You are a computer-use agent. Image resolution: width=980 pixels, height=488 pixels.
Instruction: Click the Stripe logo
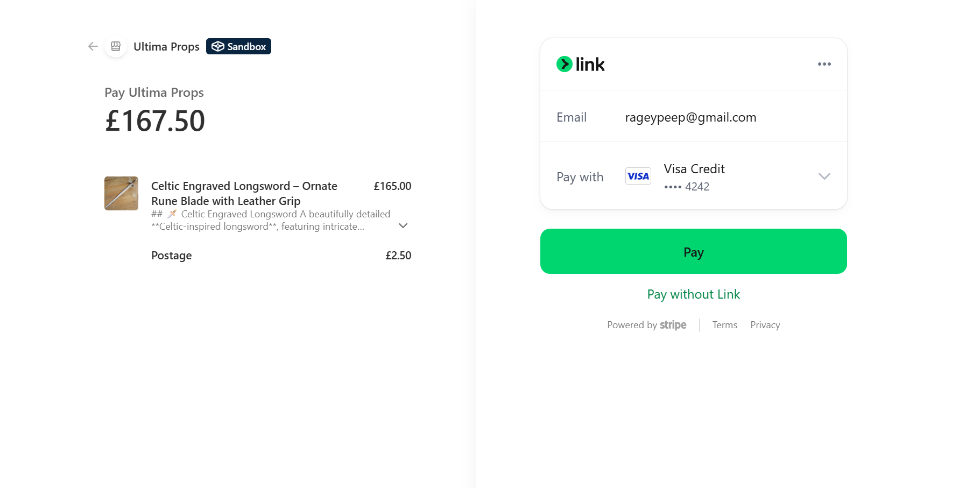673,324
